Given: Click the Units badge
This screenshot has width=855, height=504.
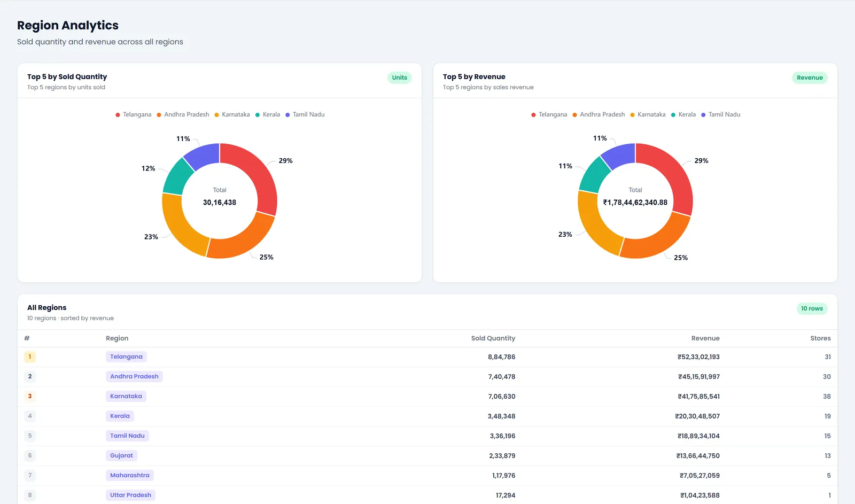Looking at the screenshot, I should pos(399,77).
